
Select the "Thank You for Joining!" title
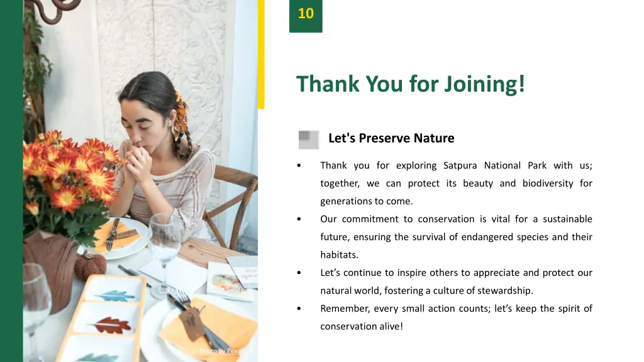(410, 84)
